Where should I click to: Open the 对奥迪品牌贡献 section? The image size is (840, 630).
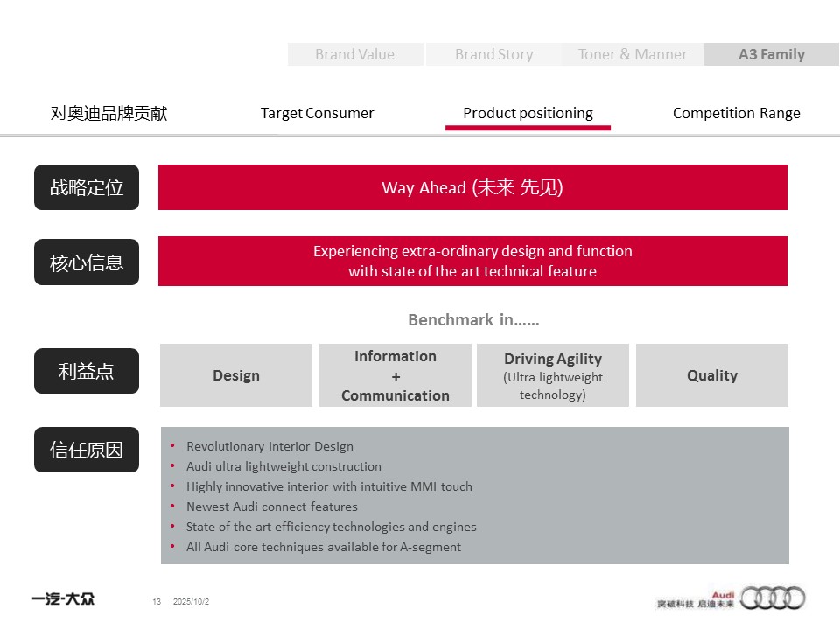click(108, 114)
